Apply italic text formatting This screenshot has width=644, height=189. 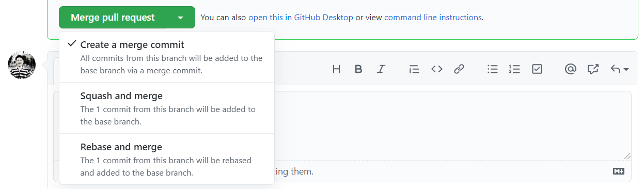point(381,69)
